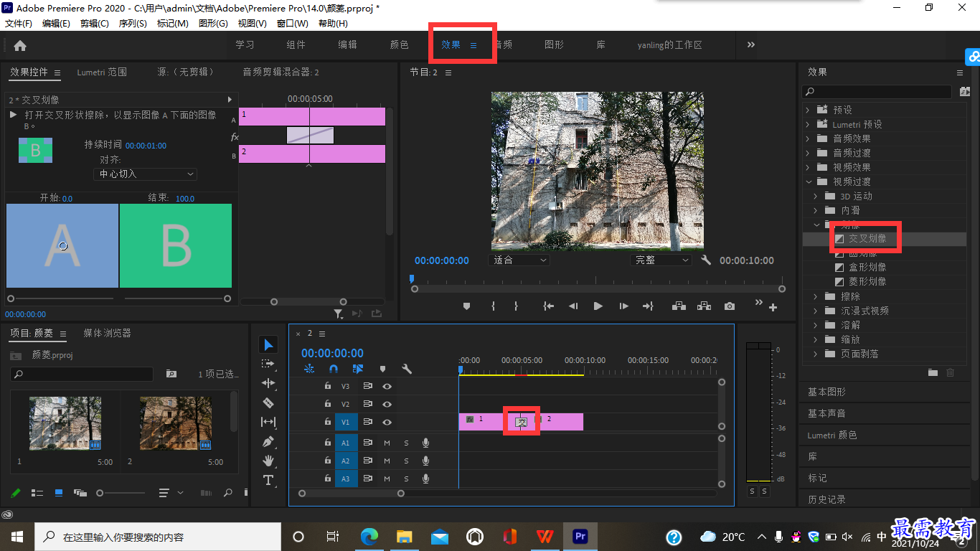Select the 盒形划像 transition
Screen dimensions: 980x551
867,267
